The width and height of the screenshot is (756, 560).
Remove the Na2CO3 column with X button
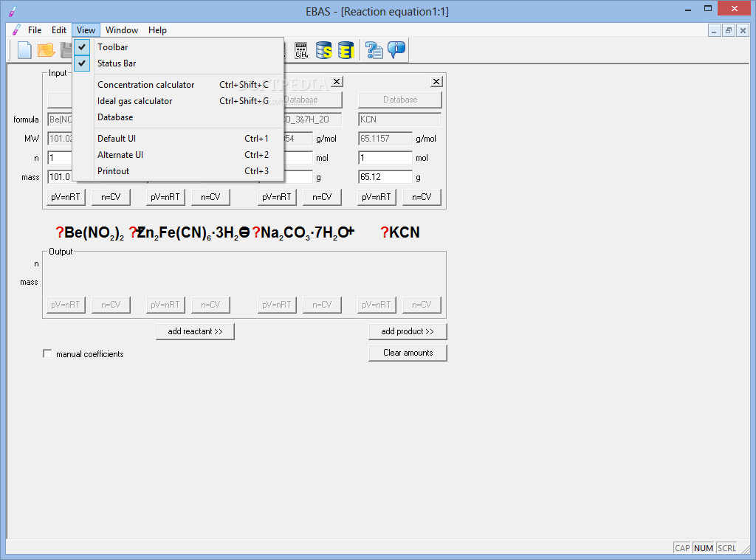tap(337, 81)
